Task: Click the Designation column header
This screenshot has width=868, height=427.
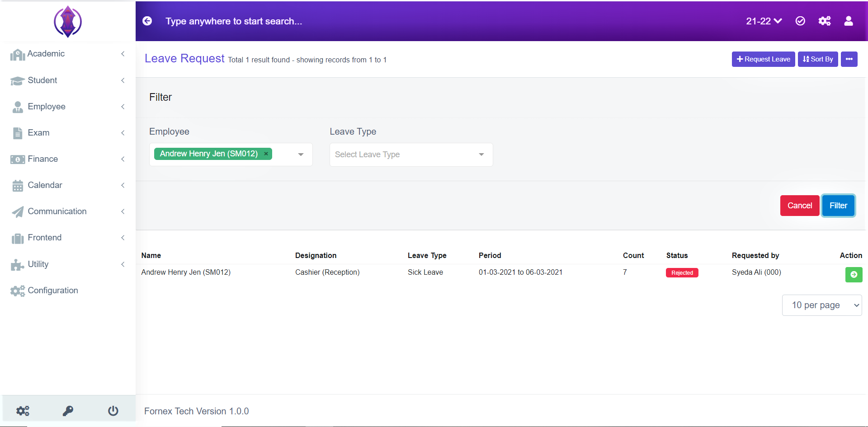Action: (x=316, y=255)
